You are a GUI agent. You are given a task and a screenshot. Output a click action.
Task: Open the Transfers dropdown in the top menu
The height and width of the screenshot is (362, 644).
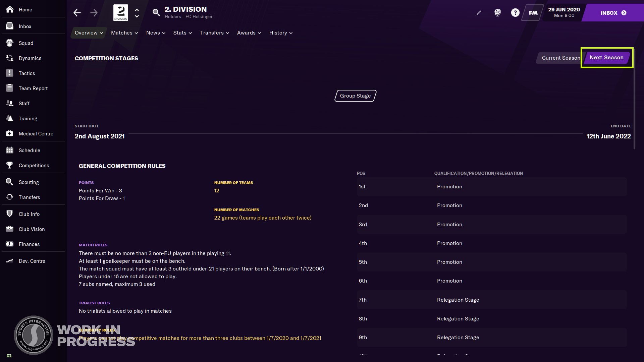(214, 33)
